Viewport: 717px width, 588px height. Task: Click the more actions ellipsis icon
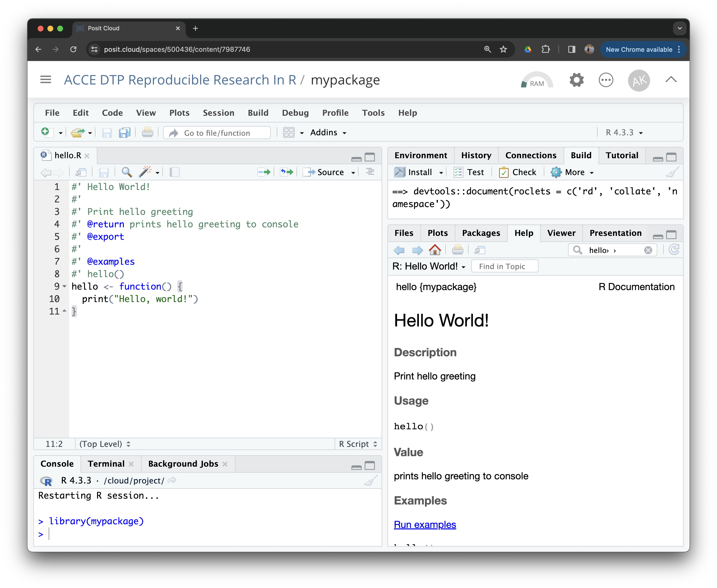606,80
